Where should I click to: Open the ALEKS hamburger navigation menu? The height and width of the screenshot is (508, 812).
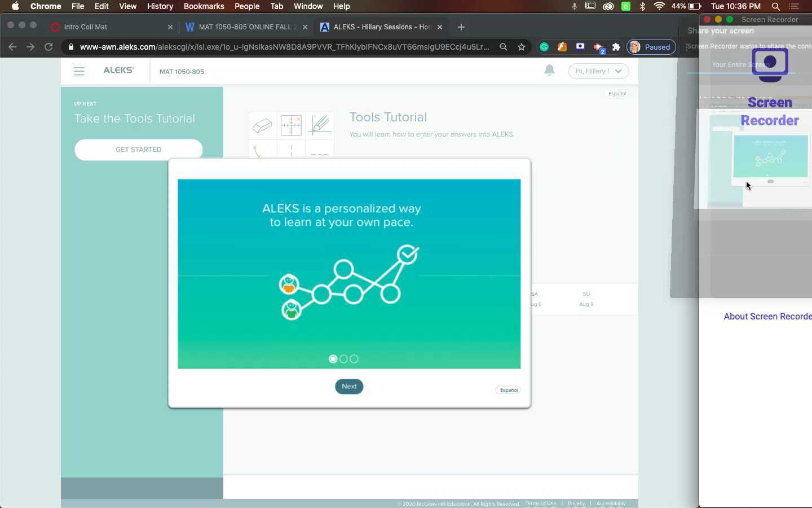[79, 71]
